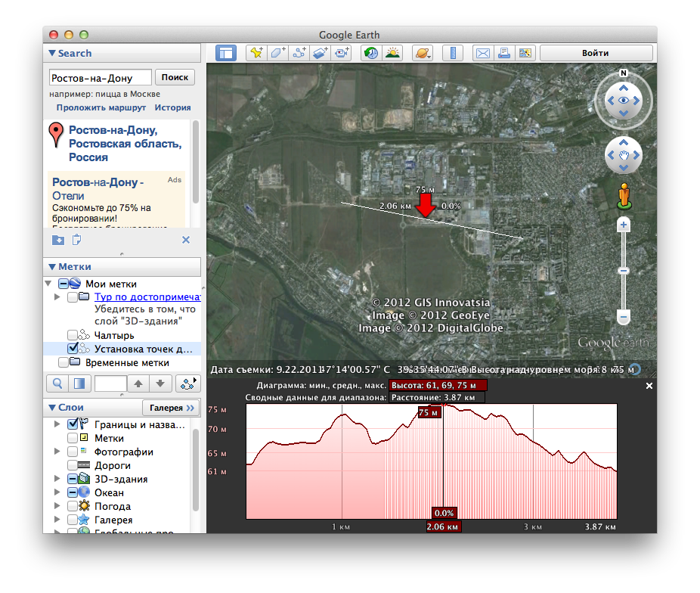Click the red map pin of Ростов-на-Дону result
700x593 pixels.
click(x=56, y=135)
